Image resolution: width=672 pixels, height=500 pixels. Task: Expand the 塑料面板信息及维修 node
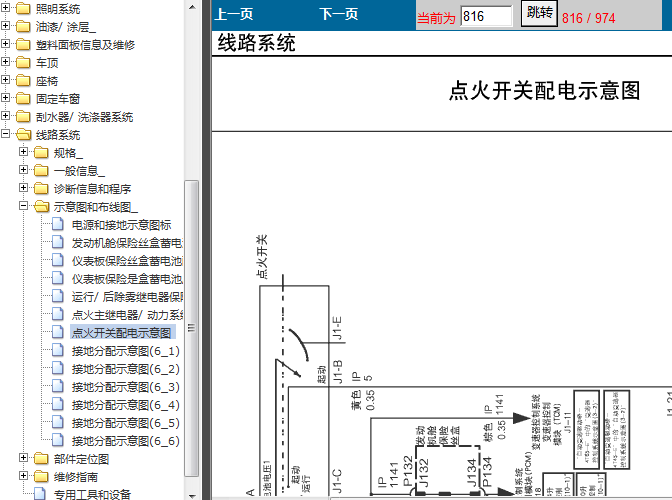5,44
